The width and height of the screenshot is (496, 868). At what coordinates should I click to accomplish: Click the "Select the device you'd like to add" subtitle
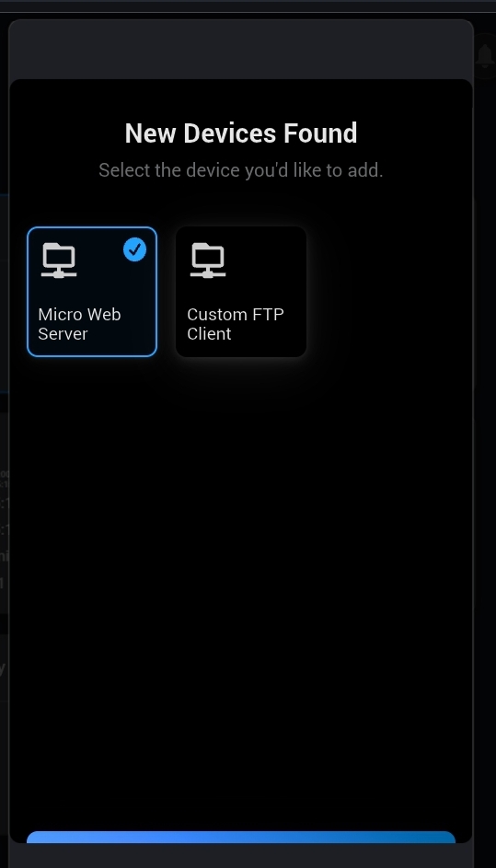point(241,170)
